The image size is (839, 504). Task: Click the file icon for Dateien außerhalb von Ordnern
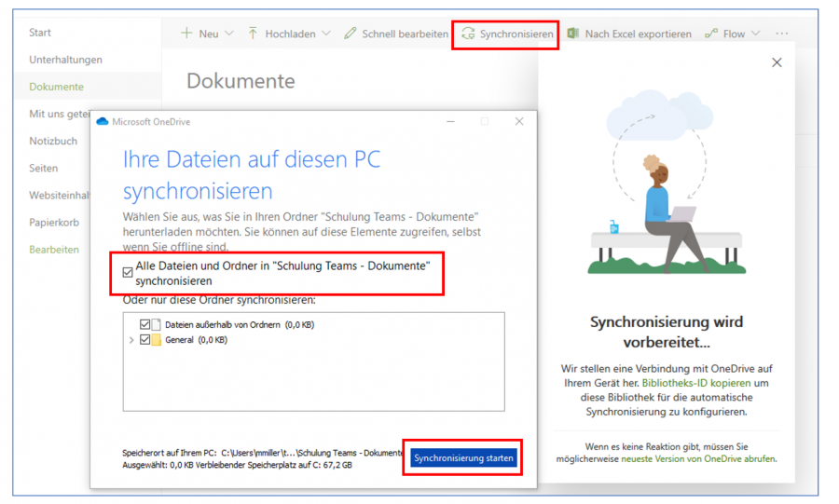tap(157, 324)
